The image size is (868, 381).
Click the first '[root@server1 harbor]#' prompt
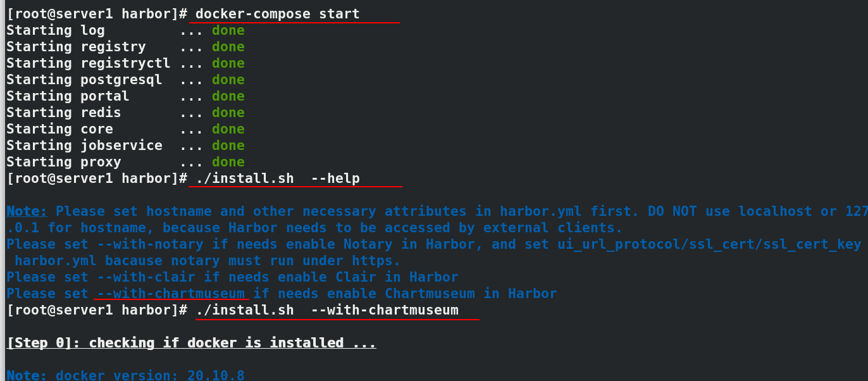pos(97,14)
